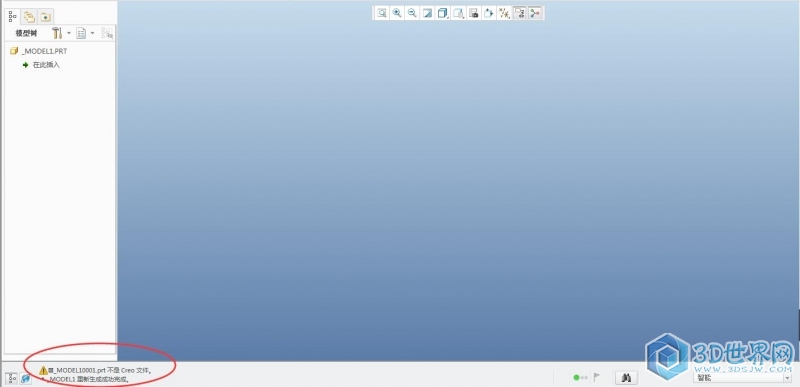The width and height of the screenshot is (800, 387).
Task: Open the datum display filters
Action: point(504,13)
